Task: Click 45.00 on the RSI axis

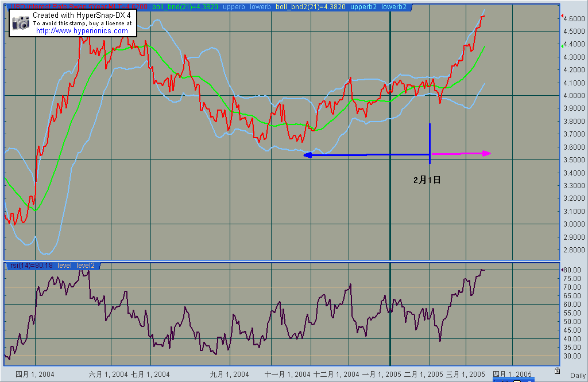Action: tap(572, 330)
